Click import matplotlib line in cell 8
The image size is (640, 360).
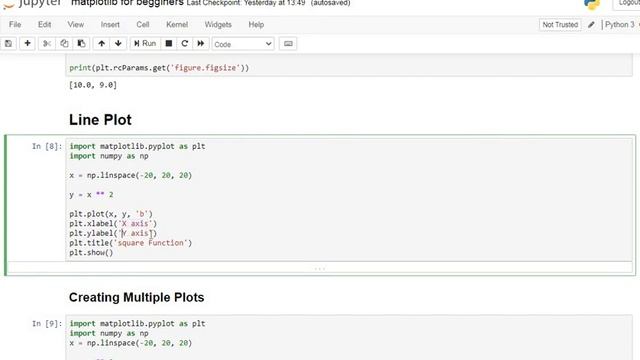tap(137, 146)
